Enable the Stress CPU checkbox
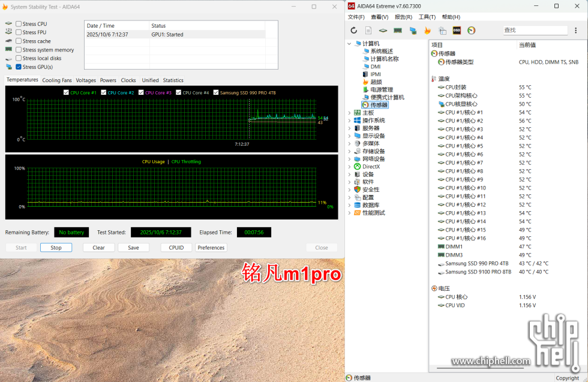This screenshot has width=588, height=382. pyautogui.click(x=19, y=24)
